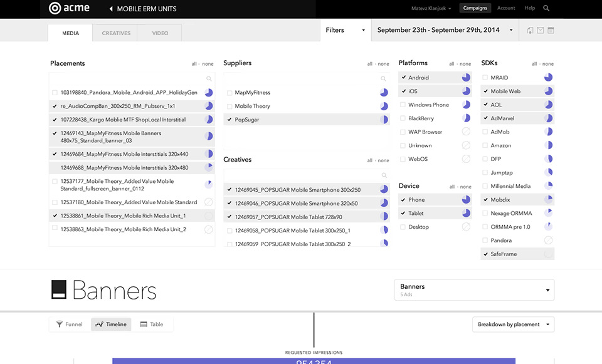Click the email envelope icon

click(x=540, y=30)
